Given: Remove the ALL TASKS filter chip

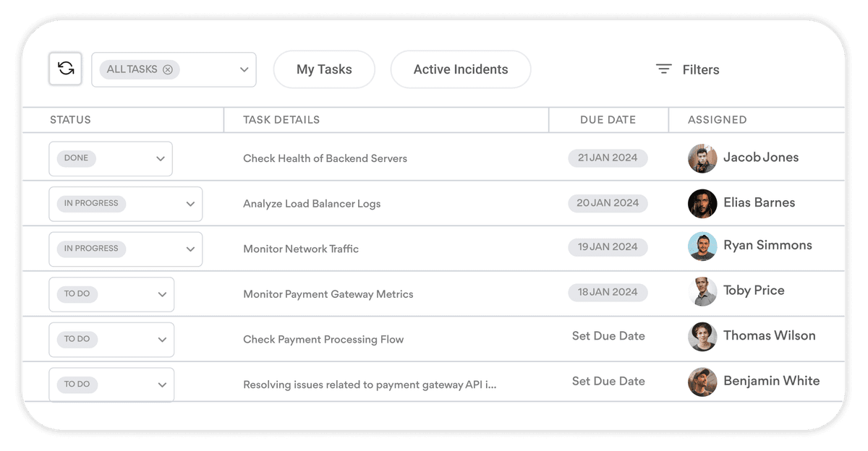Looking at the screenshot, I should [x=168, y=69].
